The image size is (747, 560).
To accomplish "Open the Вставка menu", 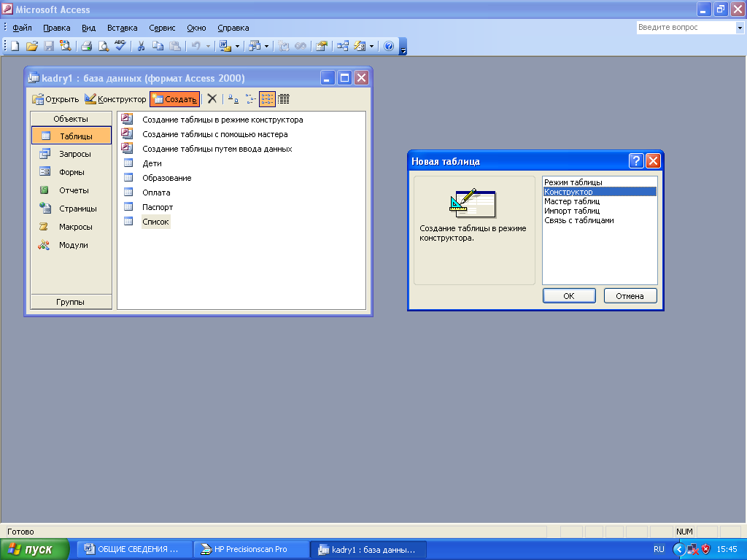I will point(122,28).
